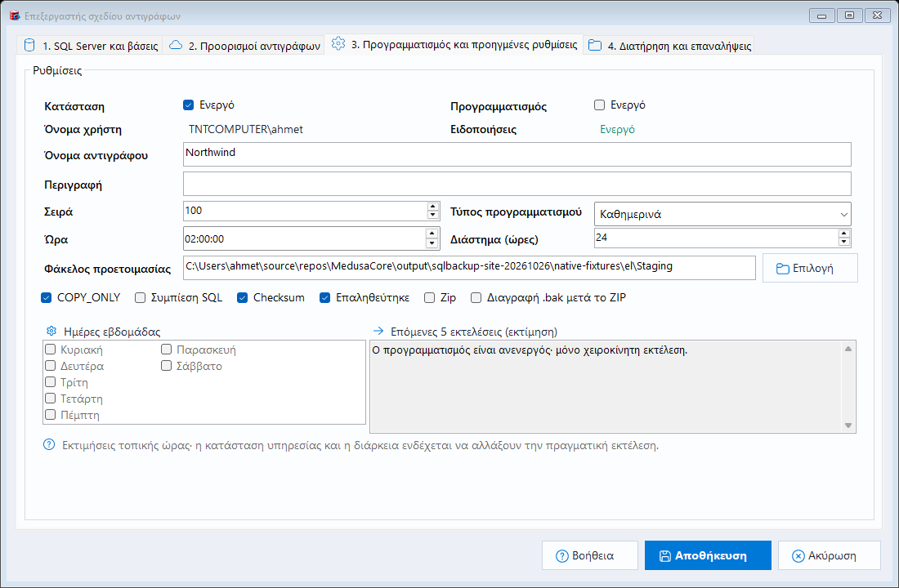Open the Τύπος προγραμματισμού dropdown
The width and height of the screenshot is (899, 588).
[722, 214]
